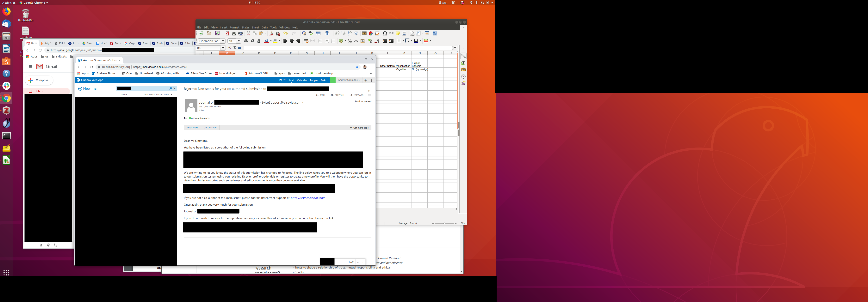Toggle Bold formatting in Calc toolbar

click(246, 41)
